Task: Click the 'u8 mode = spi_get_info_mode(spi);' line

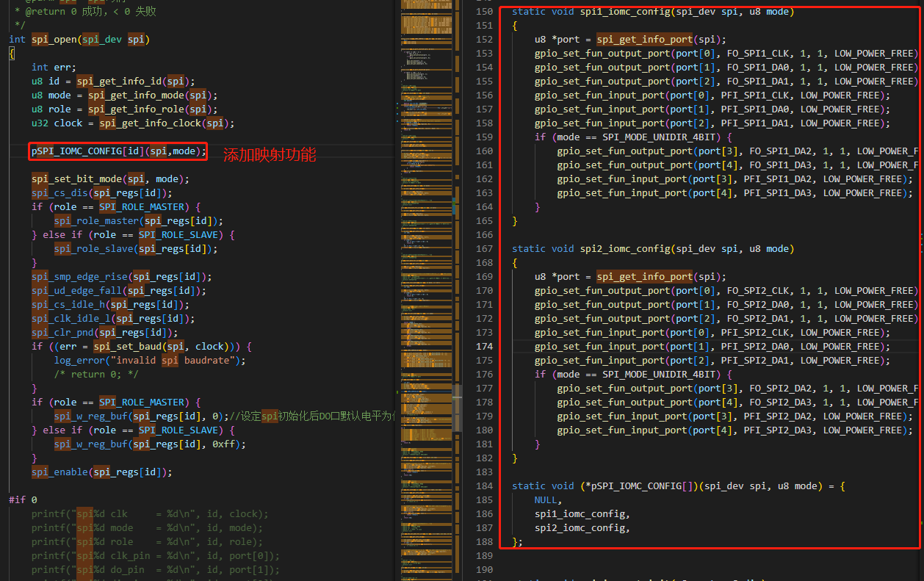Action: pyautogui.click(x=125, y=95)
